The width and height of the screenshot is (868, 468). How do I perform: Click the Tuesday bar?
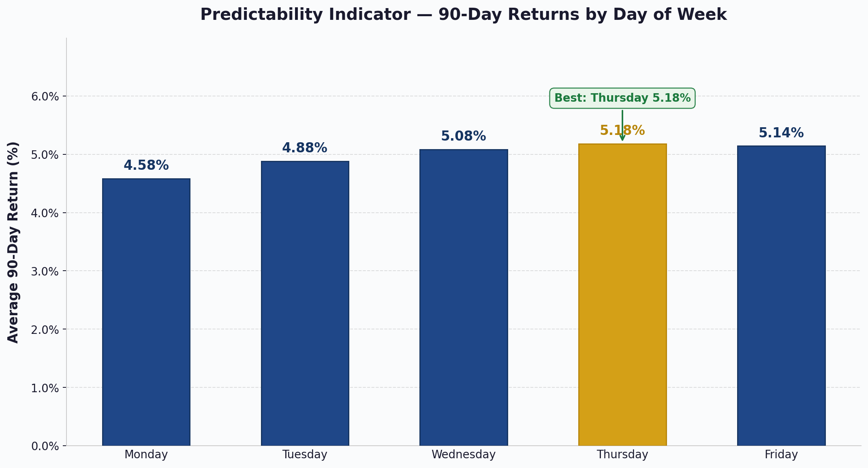[x=305, y=303]
